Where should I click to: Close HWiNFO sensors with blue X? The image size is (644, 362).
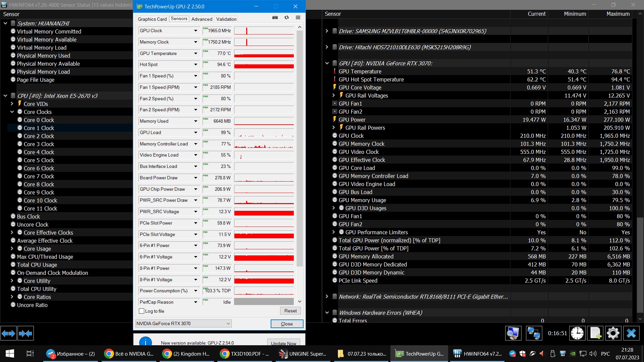coord(631,333)
